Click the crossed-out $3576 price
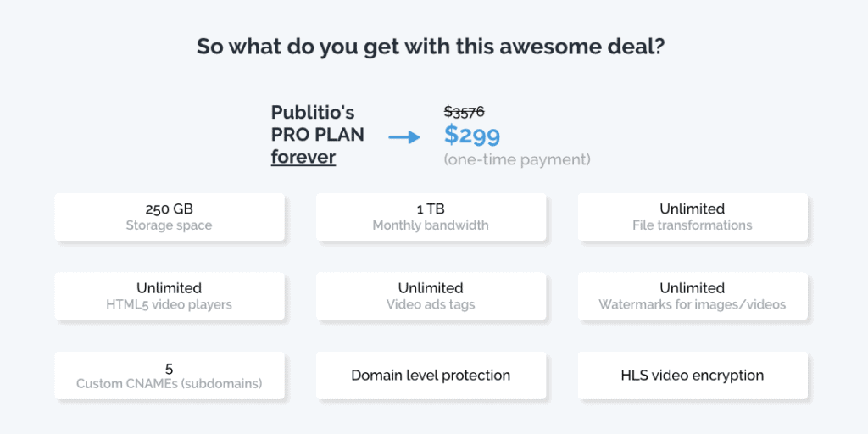 (x=465, y=111)
